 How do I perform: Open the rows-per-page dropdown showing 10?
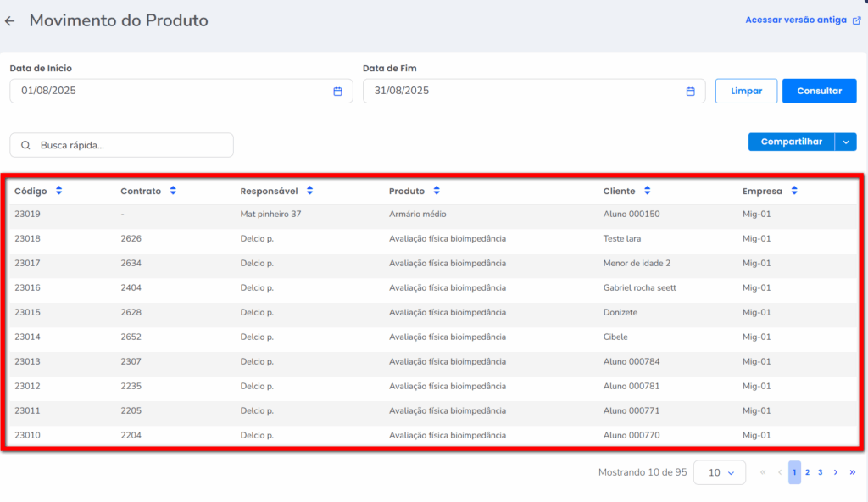click(x=720, y=472)
